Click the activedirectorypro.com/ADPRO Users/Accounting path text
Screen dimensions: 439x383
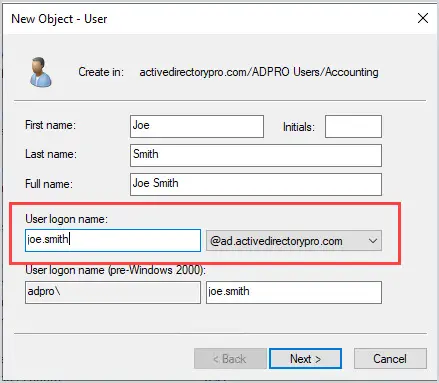(x=259, y=72)
